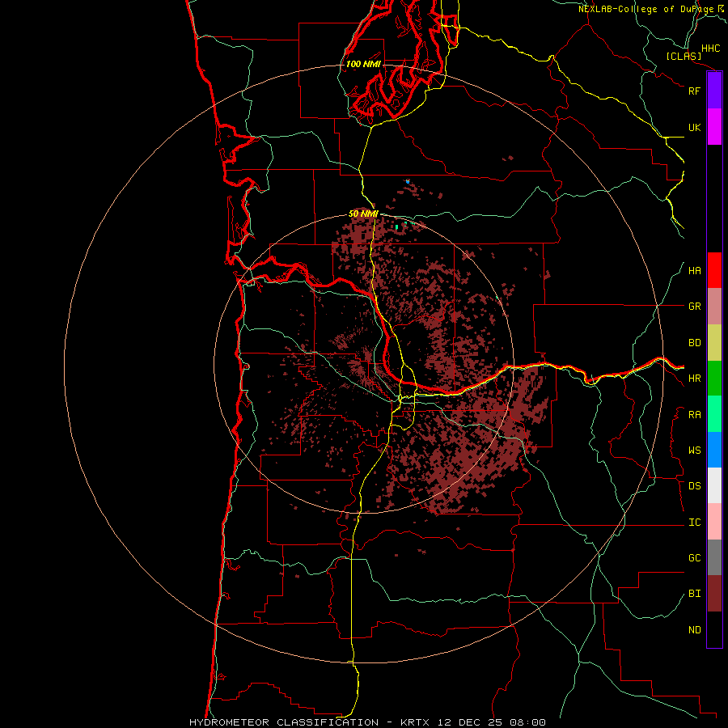Click the 100 NMI range ring label
The width and height of the screenshot is (728, 728).
click(363, 64)
